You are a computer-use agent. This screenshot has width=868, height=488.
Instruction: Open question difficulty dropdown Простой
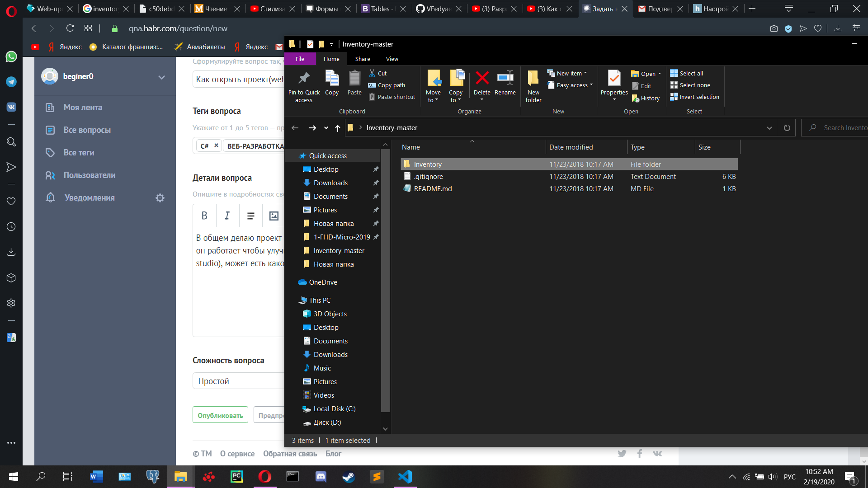(238, 381)
